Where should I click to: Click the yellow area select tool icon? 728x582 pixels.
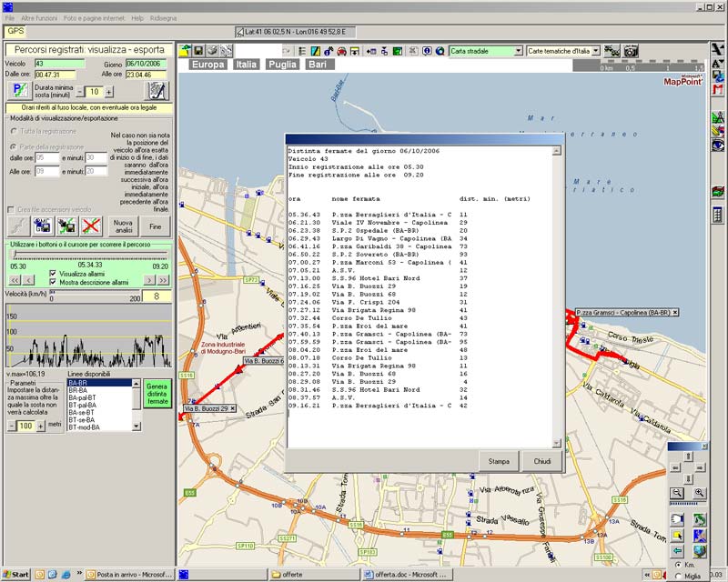677,536
